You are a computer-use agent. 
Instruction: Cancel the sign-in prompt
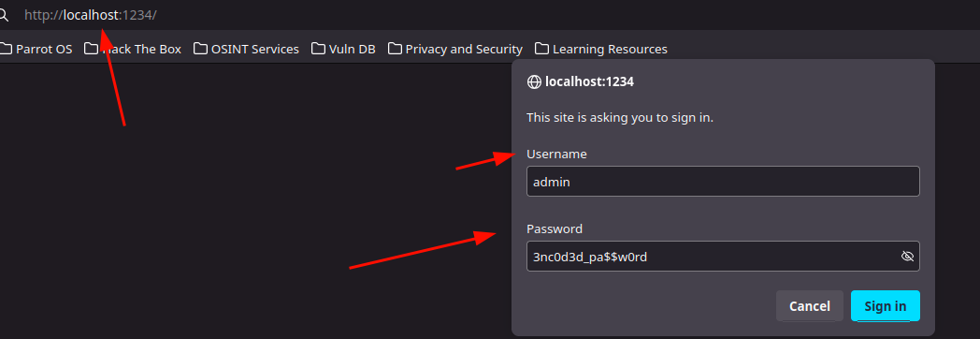click(x=810, y=306)
